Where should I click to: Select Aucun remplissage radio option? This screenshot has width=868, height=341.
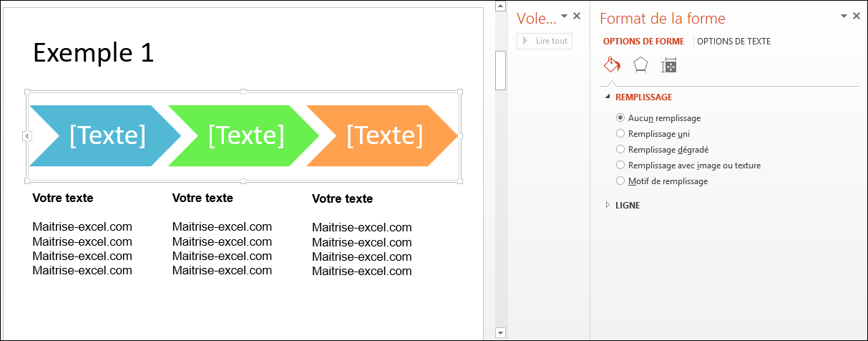pos(620,117)
